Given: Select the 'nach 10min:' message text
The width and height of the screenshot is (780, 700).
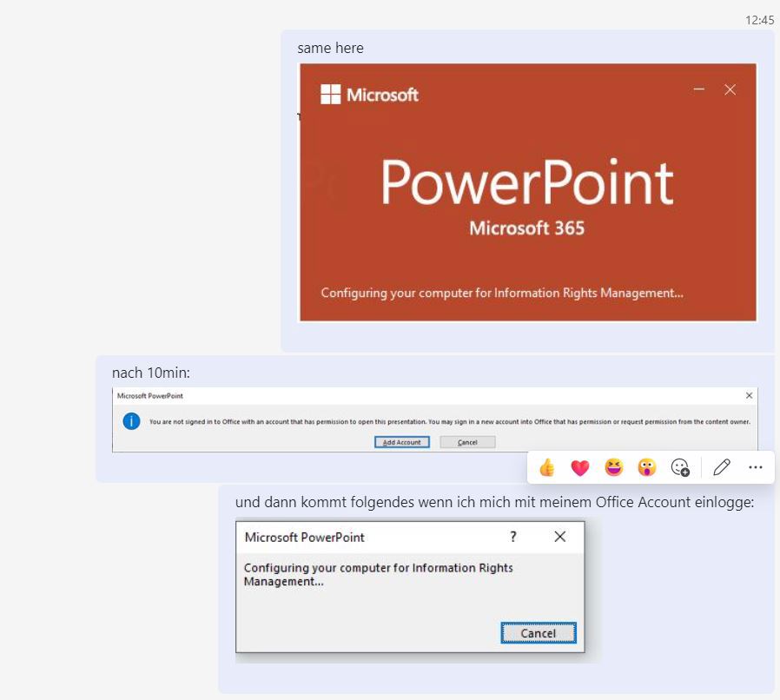Looking at the screenshot, I should [x=151, y=373].
